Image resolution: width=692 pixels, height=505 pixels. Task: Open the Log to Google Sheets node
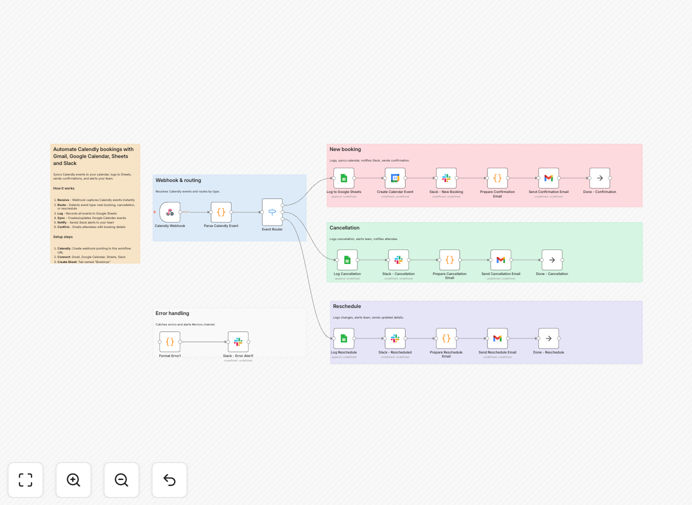pyautogui.click(x=344, y=178)
